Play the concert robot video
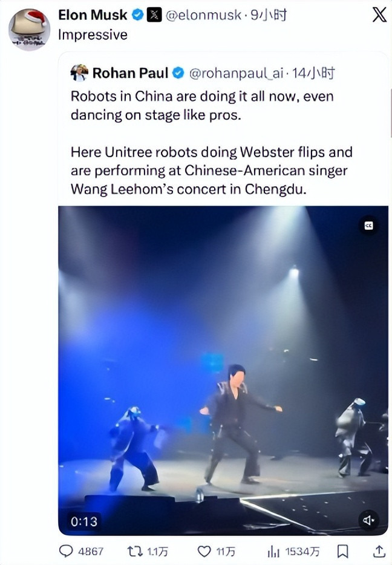The height and width of the screenshot is (565, 392). [x=223, y=370]
